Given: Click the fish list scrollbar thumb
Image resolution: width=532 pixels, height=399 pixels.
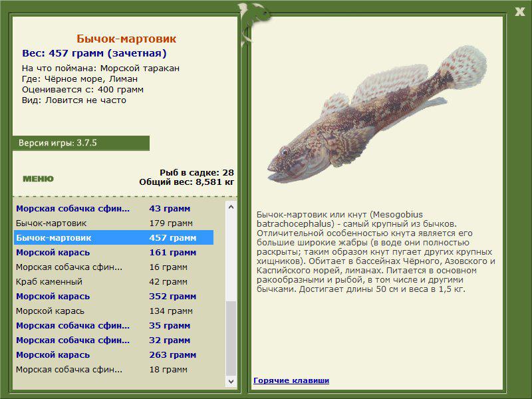Looking at the screenshot, I should pyautogui.click(x=231, y=338).
